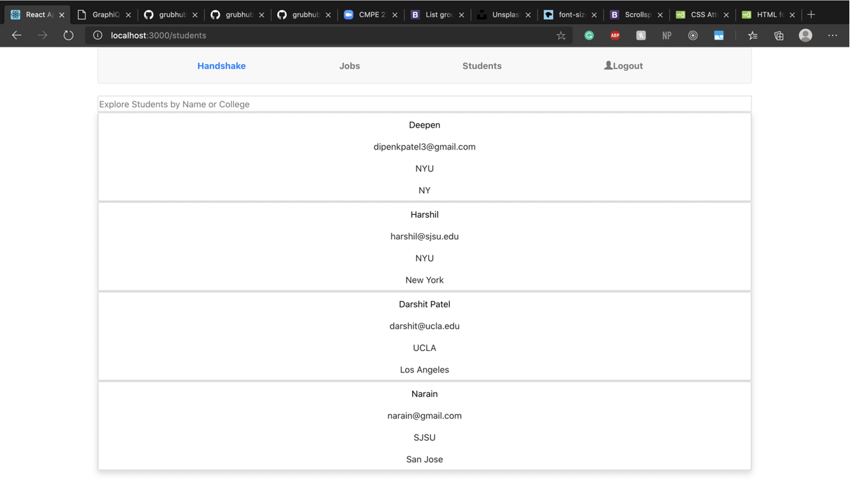This screenshot has width=851, height=504.
Task: Open the Jobs navigation link
Action: coord(349,66)
